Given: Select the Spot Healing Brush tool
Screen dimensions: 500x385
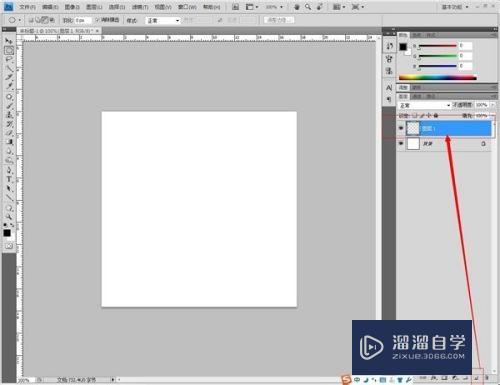Looking at the screenshot, I should pos(9,97).
